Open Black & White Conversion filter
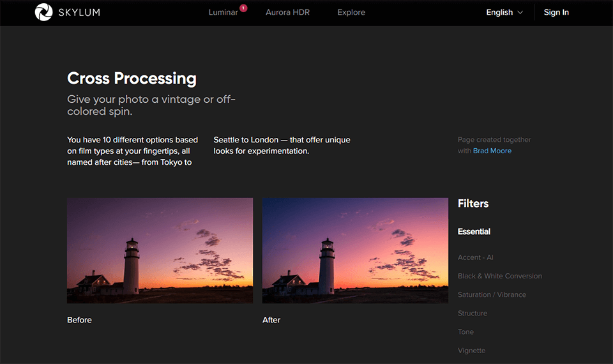The width and height of the screenshot is (613, 364). pos(499,276)
